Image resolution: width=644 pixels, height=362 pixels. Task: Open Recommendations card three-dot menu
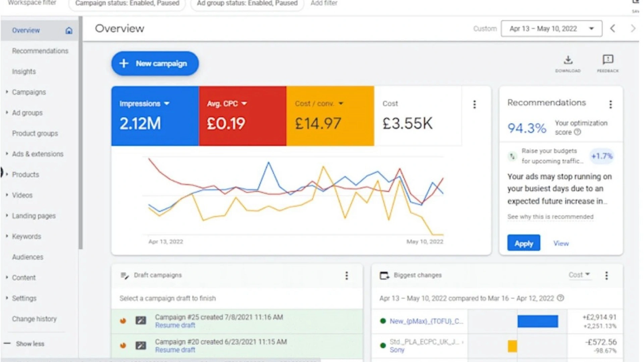[610, 105]
